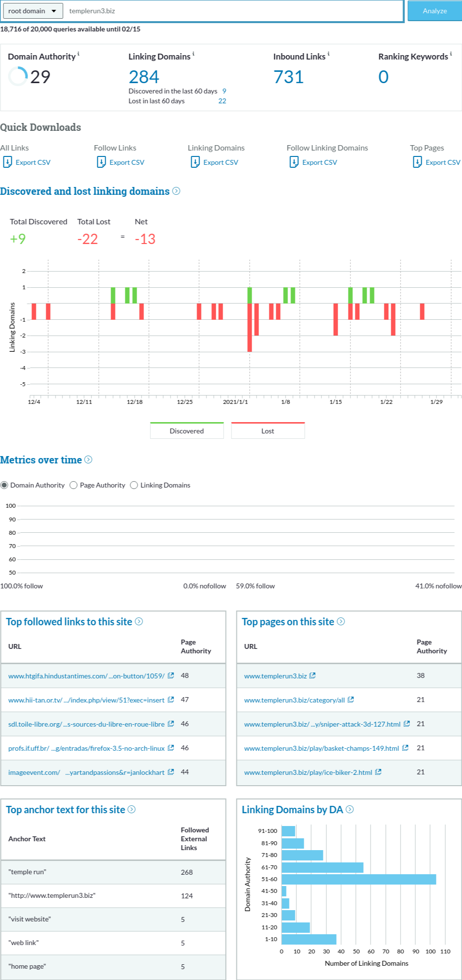
Task: Select the 1-10 Domain Authority bar
Action: coord(309,939)
